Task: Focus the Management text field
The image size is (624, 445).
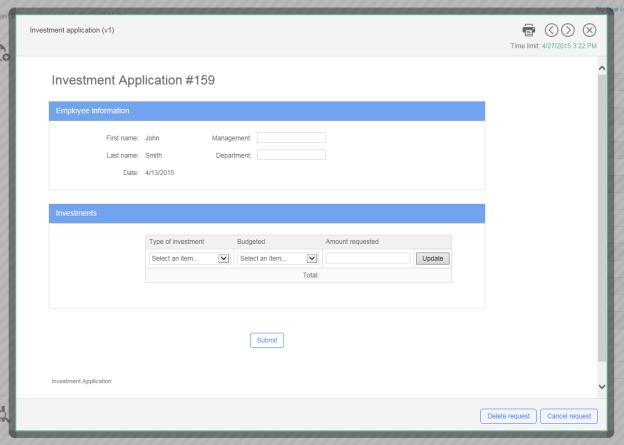Action: click(x=291, y=138)
